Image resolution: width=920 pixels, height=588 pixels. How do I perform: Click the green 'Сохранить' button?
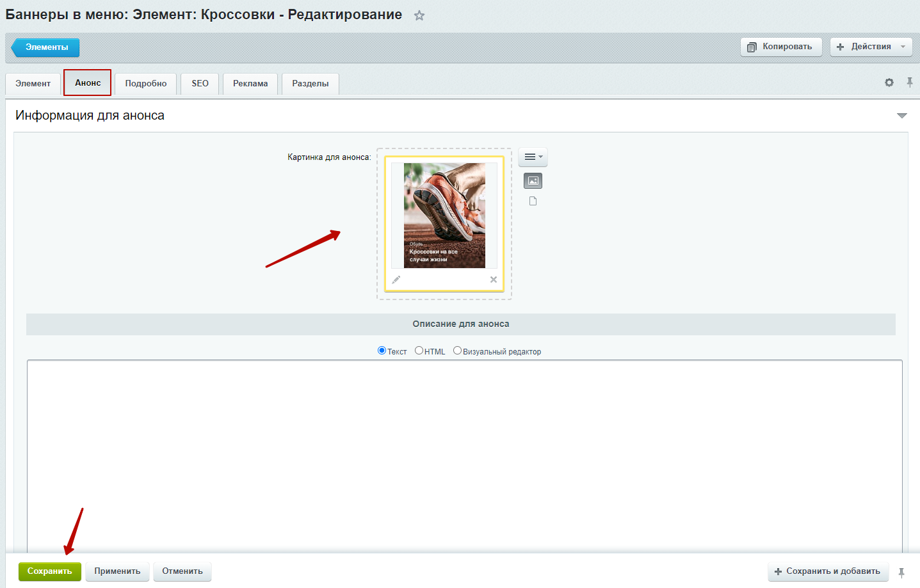click(50, 571)
